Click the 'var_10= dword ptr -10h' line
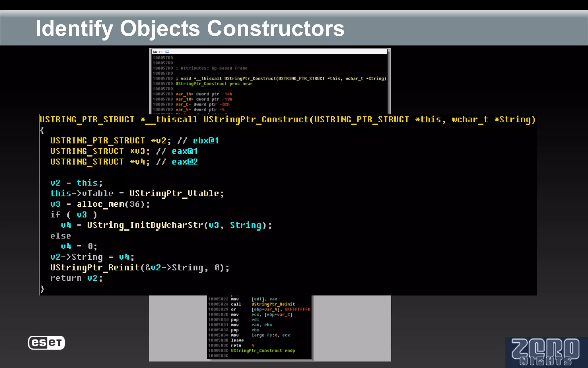The image size is (588, 368). click(204, 99)
